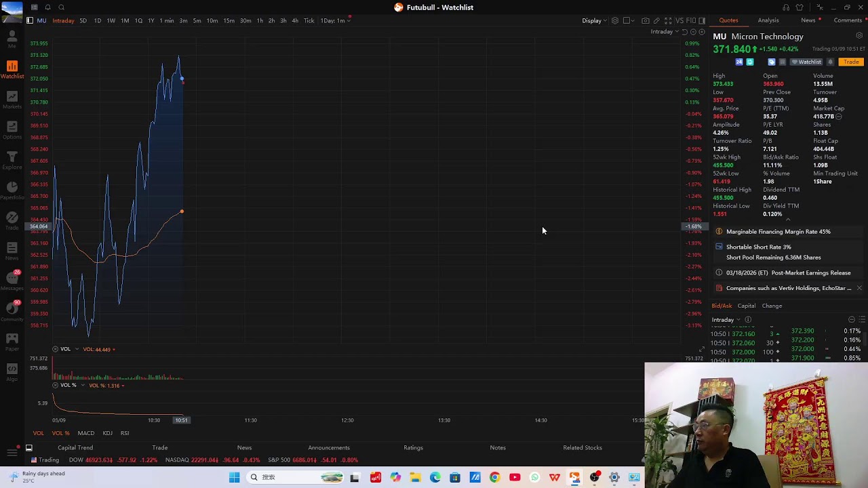The image size is (868, 488).
Task: Open the weather widget Rainy days ahead
Action: [x=37, y=477]
